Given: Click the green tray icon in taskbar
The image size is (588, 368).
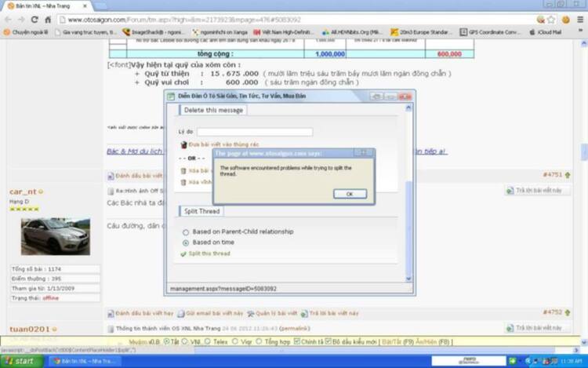Looking at the screenshot, I should pyautogui.click(x=512, y=361).
